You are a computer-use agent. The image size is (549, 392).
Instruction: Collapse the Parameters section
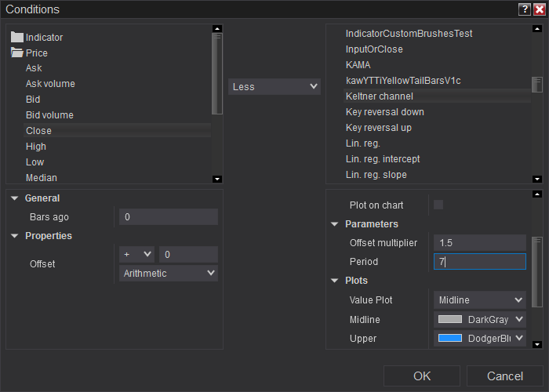coord(335,224)
